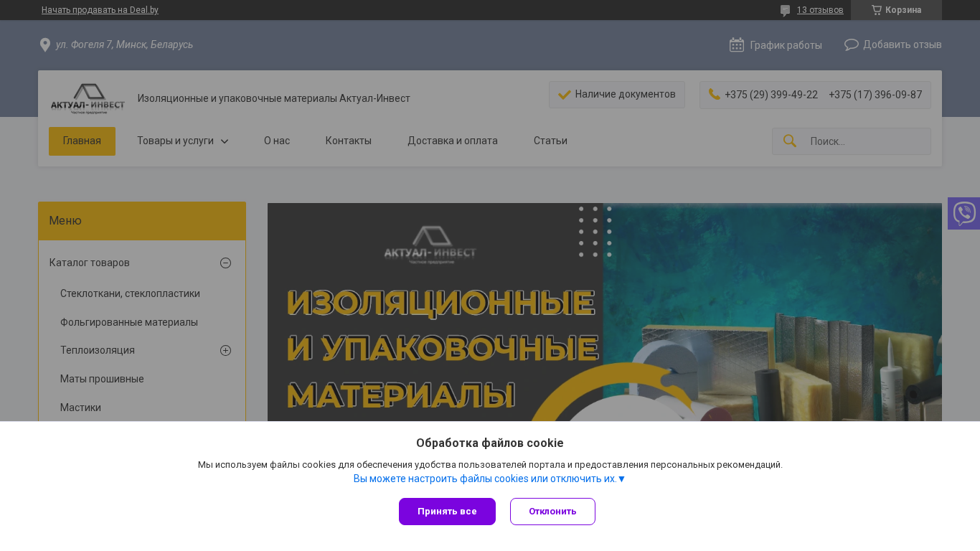The height and width of the screenshot is (551, 980).
Task: Click the Актуал-Инвест logo in header
Action: pos(88,98)
